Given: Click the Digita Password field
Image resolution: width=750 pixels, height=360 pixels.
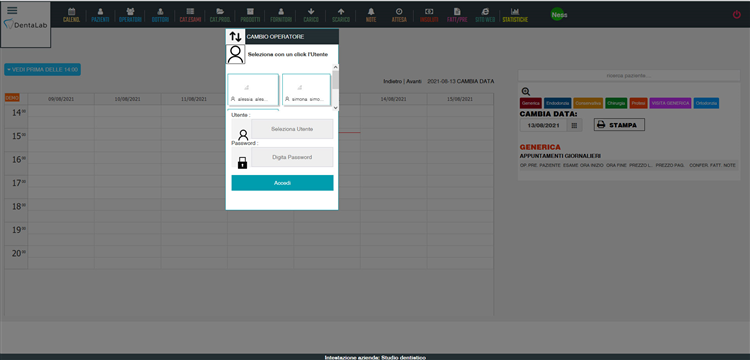Looking at the screenshot, I should pos(292,157).
